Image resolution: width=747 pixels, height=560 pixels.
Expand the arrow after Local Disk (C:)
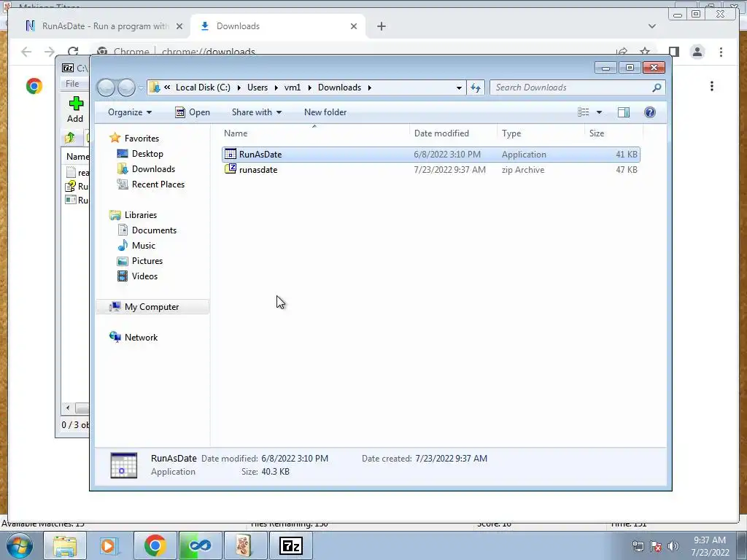click(x=239, y=87)
